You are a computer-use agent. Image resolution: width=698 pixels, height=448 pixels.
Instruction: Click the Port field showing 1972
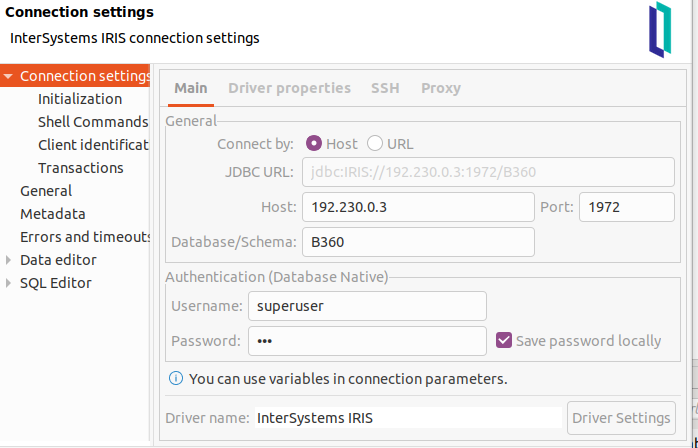(x=627, y=207)
